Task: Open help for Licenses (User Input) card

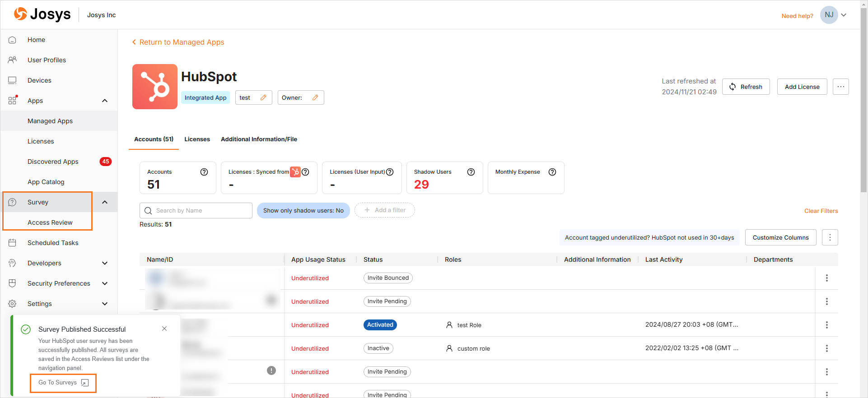Action: [x=390, y=172]
